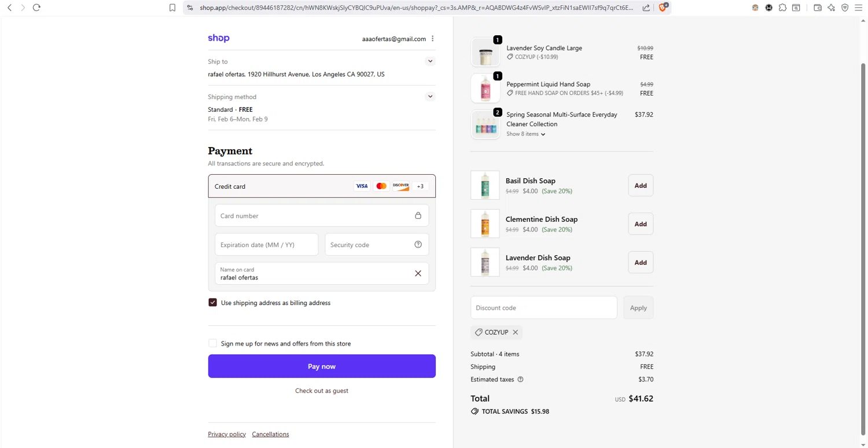This screenshot has width=868, height=448.
Task: Click the Discover card logo
Action: coord(401,186)
